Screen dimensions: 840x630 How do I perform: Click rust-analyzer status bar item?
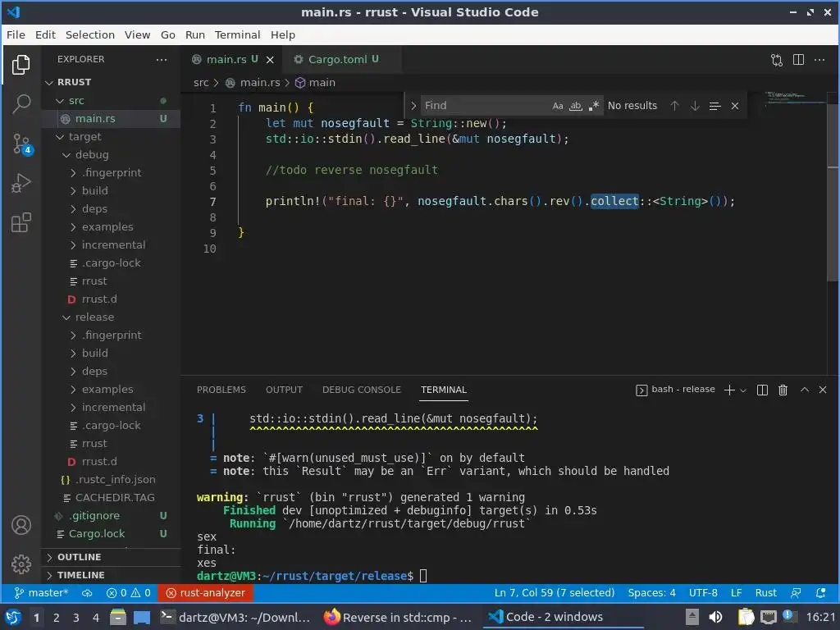206,593
